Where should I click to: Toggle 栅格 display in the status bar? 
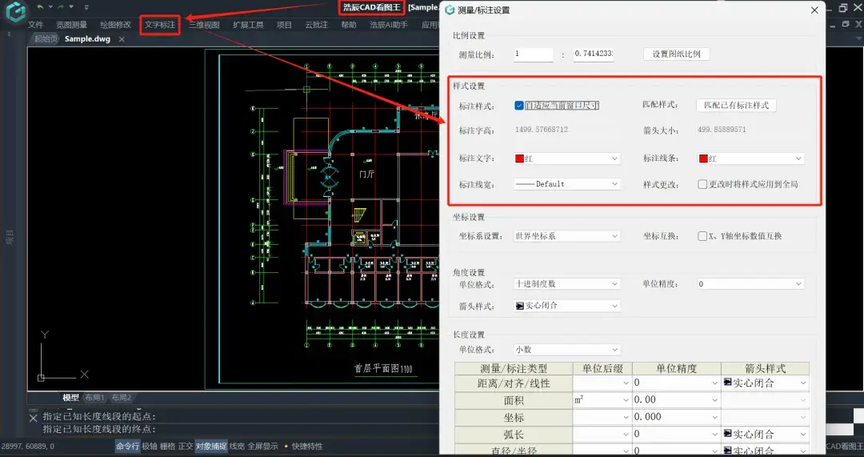(x=168, y=446)
